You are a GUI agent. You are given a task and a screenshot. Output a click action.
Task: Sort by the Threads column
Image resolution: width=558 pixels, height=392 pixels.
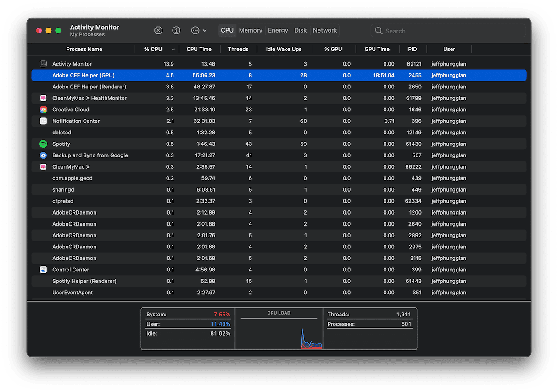click(238, 49)
